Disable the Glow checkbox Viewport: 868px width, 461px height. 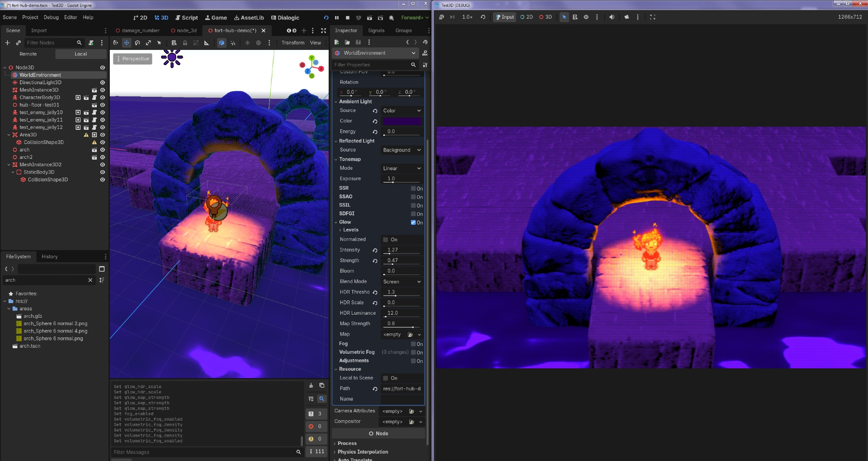click(413, 222)
